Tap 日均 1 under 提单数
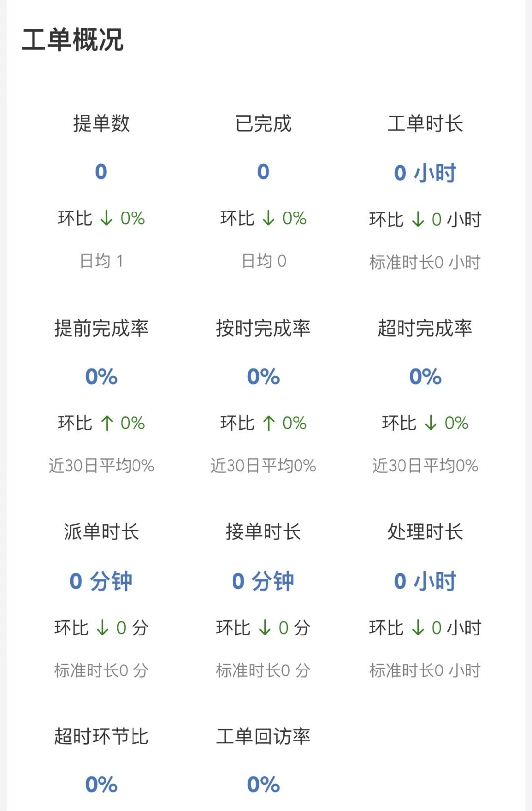 (x=101, y=261)
